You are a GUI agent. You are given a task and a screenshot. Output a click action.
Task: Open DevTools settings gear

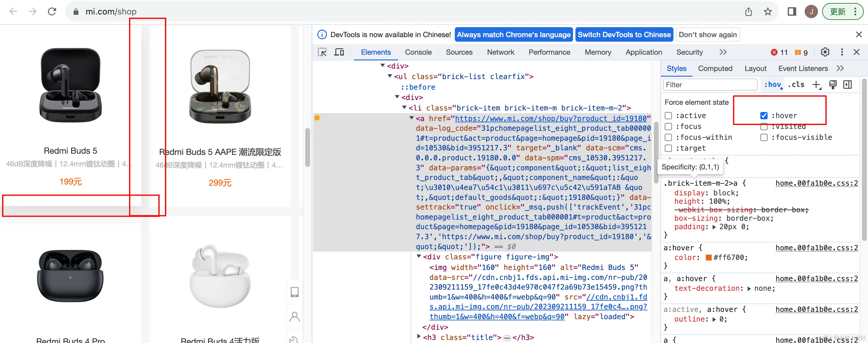[825, 52]
